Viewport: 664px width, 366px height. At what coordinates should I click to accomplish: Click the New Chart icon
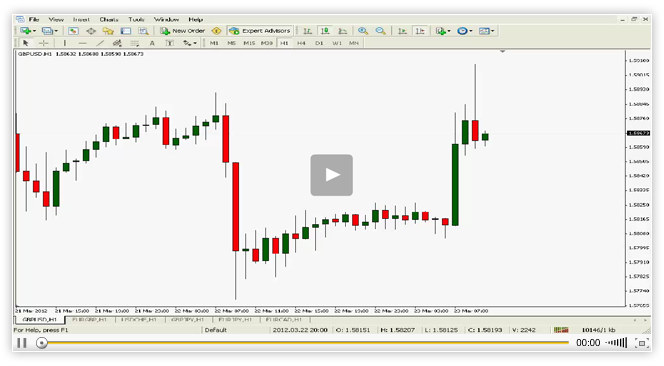tap(25, 31)
